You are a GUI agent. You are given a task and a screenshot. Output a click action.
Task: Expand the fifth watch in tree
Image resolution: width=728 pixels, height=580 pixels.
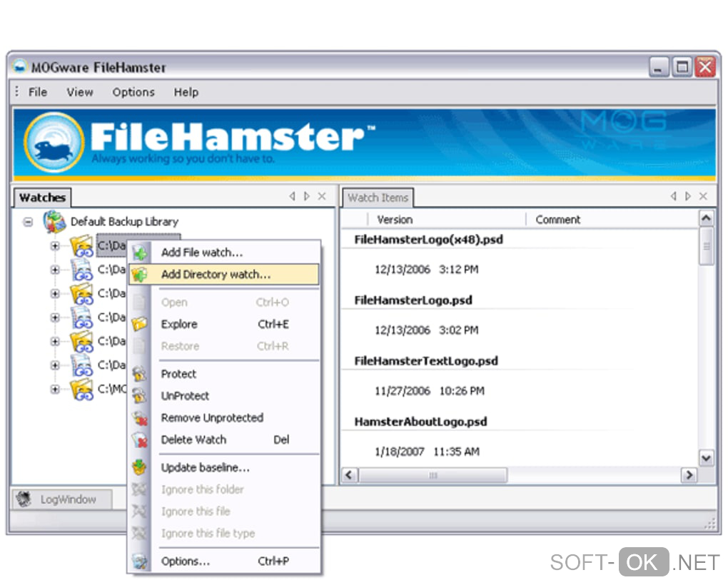point(55,341)
